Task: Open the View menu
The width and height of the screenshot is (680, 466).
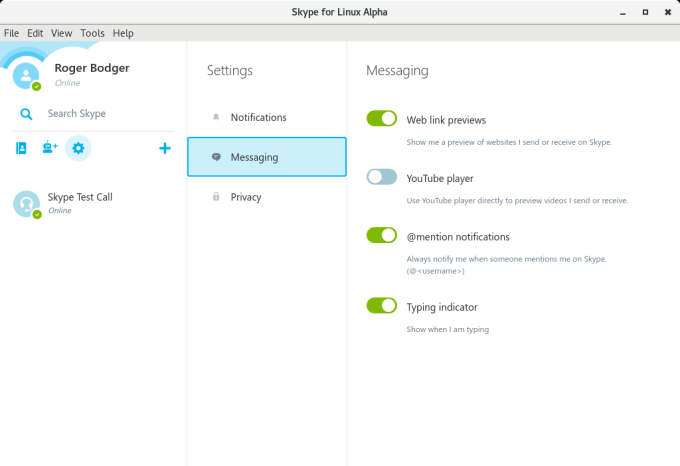Action: (x=61, y=33)
